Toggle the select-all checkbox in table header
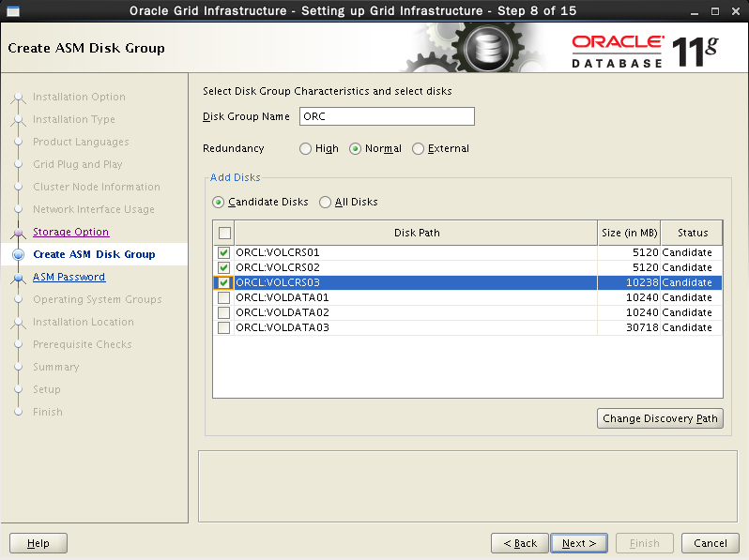749x560 pixels. (223, 234)
